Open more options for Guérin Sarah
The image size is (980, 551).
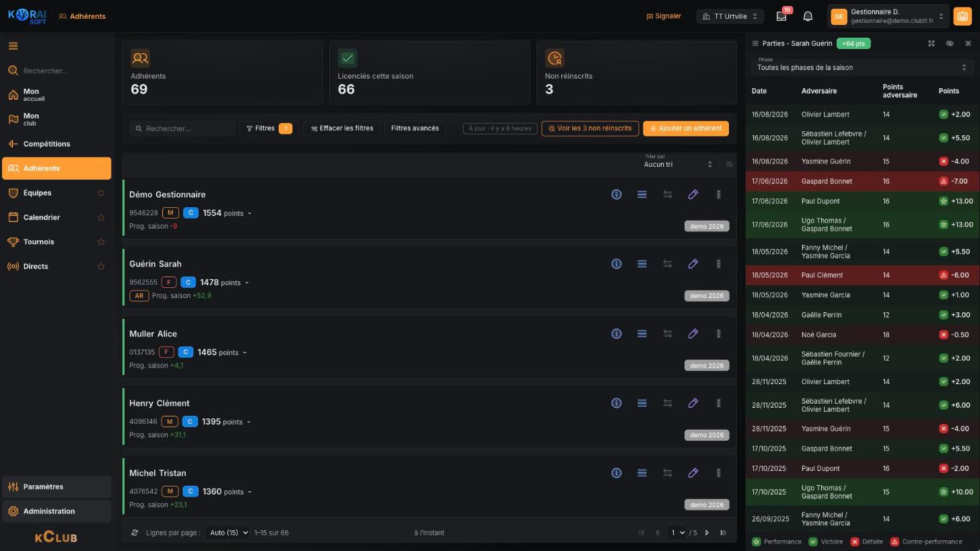click(x=718, y=264)
